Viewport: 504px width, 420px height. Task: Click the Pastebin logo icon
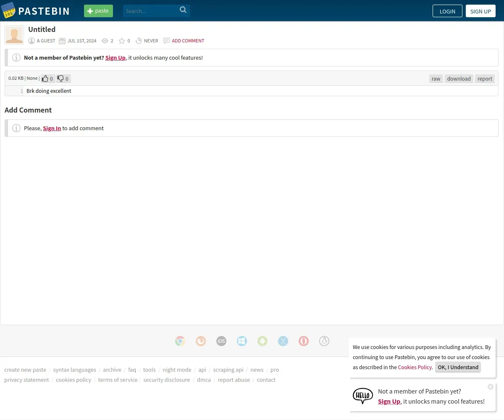8,10
